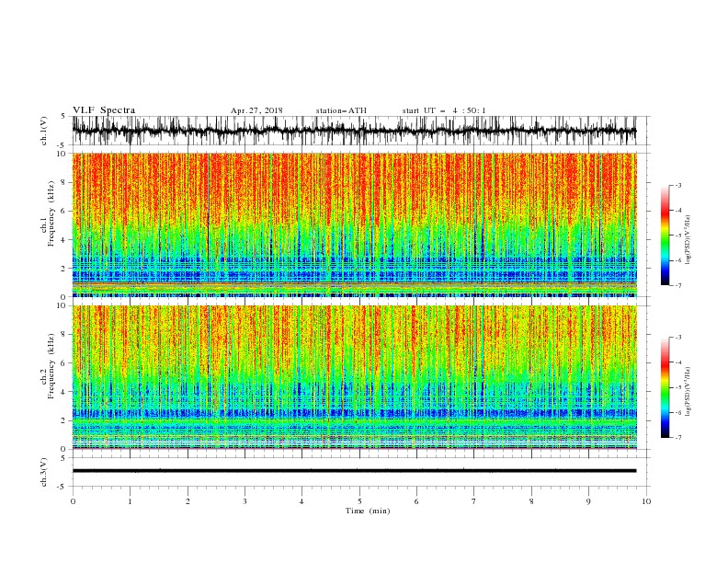Viewport: 728px width, 563px height.
Task: Click time axis tick label "0"
Action: point(73,501)
